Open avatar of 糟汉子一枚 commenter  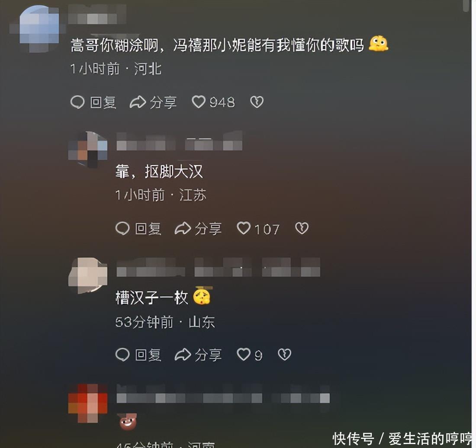coord(88,275)
